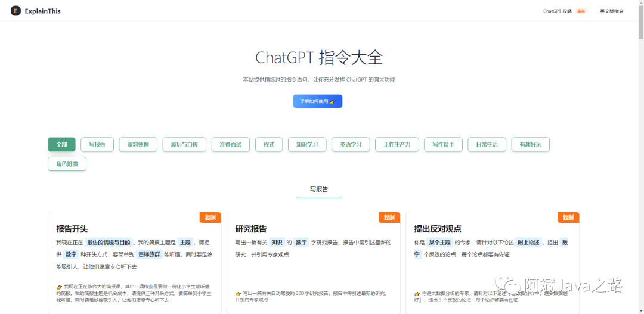Screen dimensions: 644x314
Task: Switch to 角色扮演 category
Action: (67, 164)
